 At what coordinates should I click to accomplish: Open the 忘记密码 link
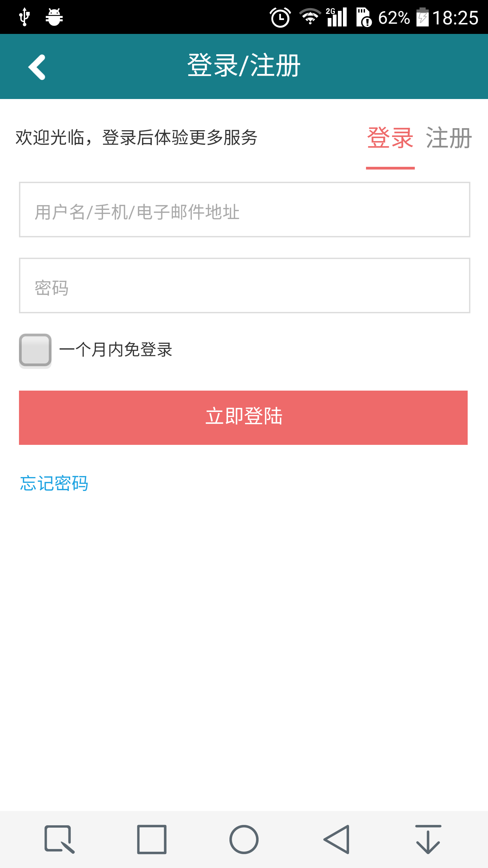(x=54, y=483)
